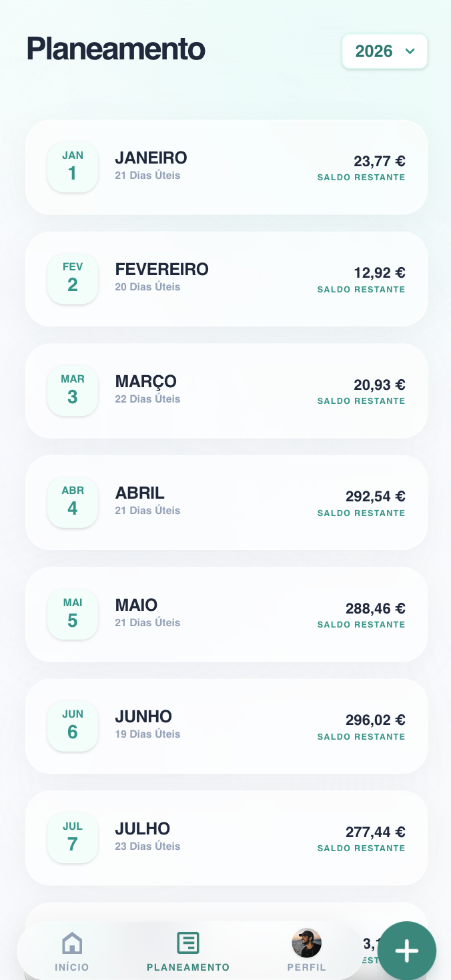
Task: Tap the MAI 5 calendar badge
Action: tap(73, 611)
